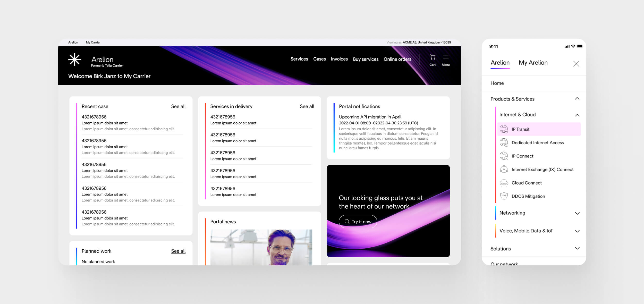Click My Carrier in the top utility bar

[x=93, y=42]
